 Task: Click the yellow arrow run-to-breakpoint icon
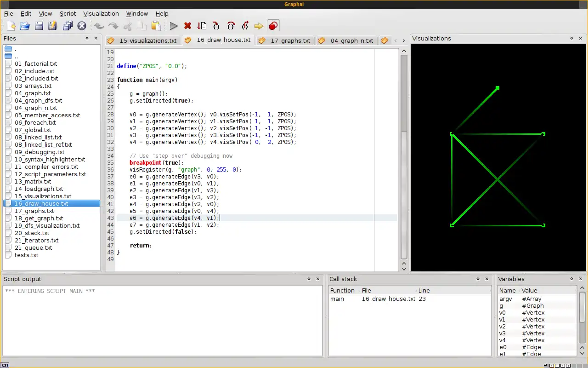259,26
